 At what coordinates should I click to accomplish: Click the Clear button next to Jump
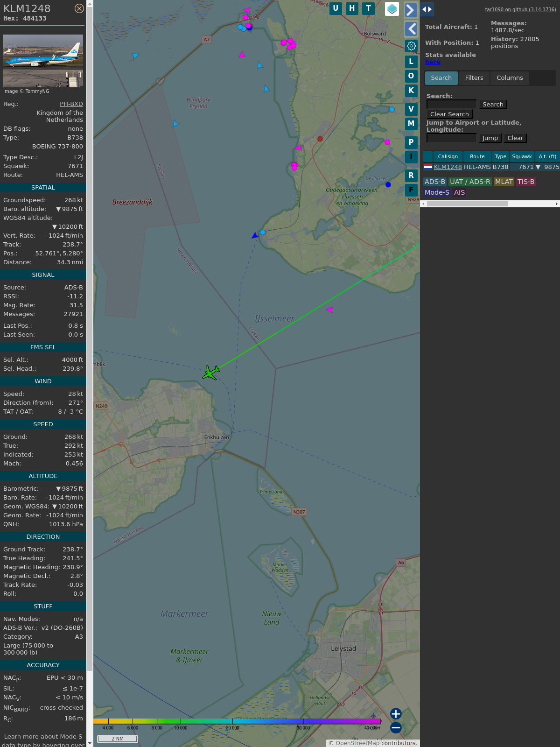coord(515,138)
